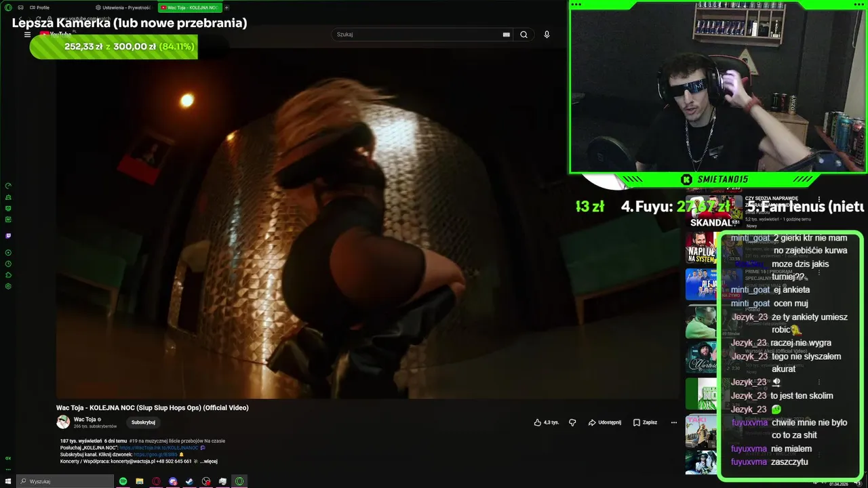Open options for the SKANDAL recommended video

pyautogui.click(x=819, y=200)
